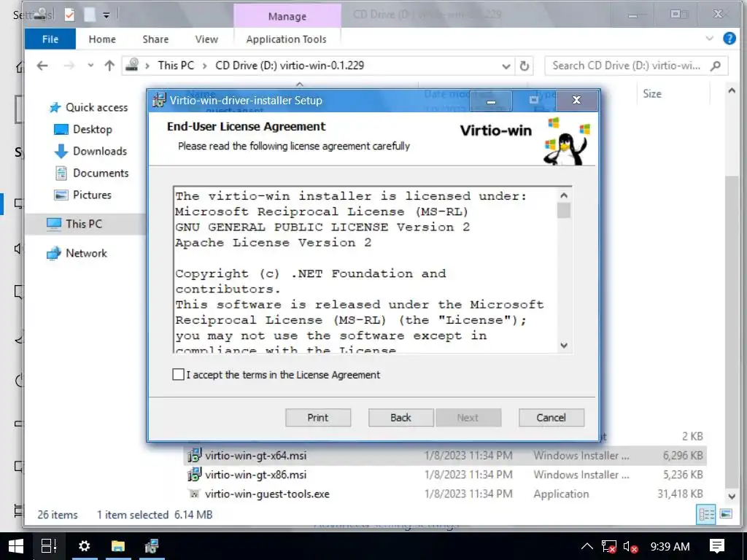Select the virtio-win-gt-x86.msi file

[x=256, y=475]
